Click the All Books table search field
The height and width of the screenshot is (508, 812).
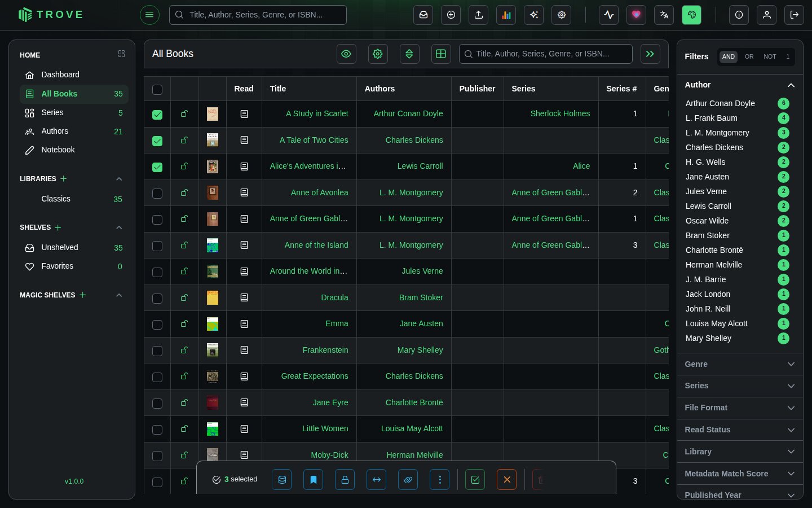[x=546, y=54]
